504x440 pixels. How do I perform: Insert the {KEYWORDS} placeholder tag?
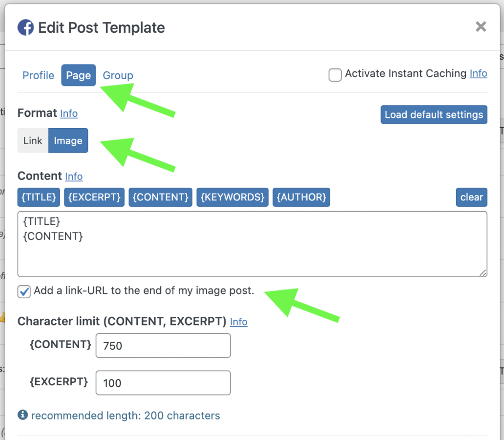coord(232,198)
